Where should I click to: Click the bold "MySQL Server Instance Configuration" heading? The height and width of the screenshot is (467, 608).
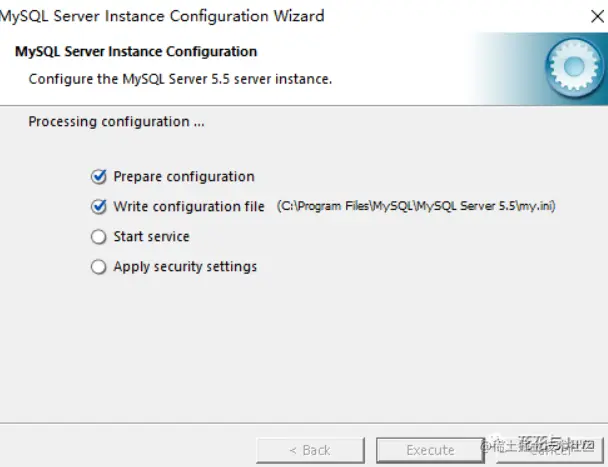[x=136, y=52]
